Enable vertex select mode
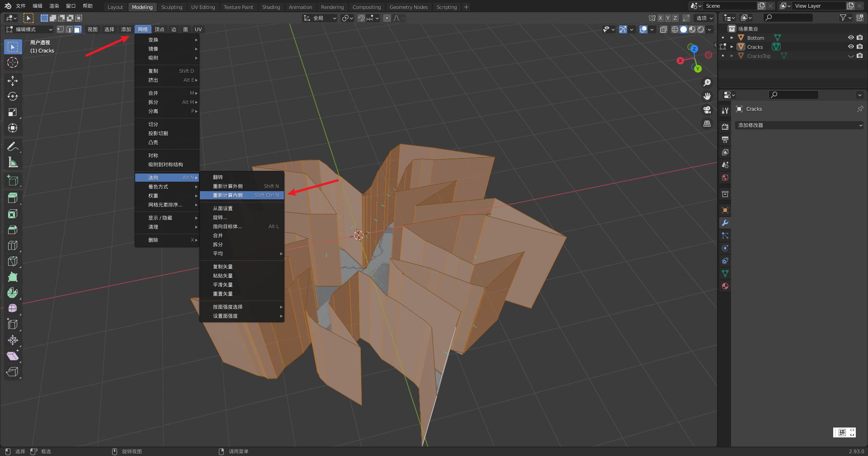 pyautogui.click(x=60, y=29)
